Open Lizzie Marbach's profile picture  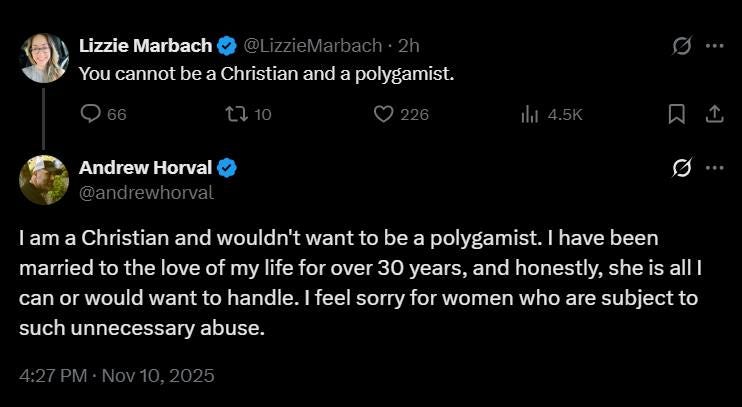tap(44, 58)
